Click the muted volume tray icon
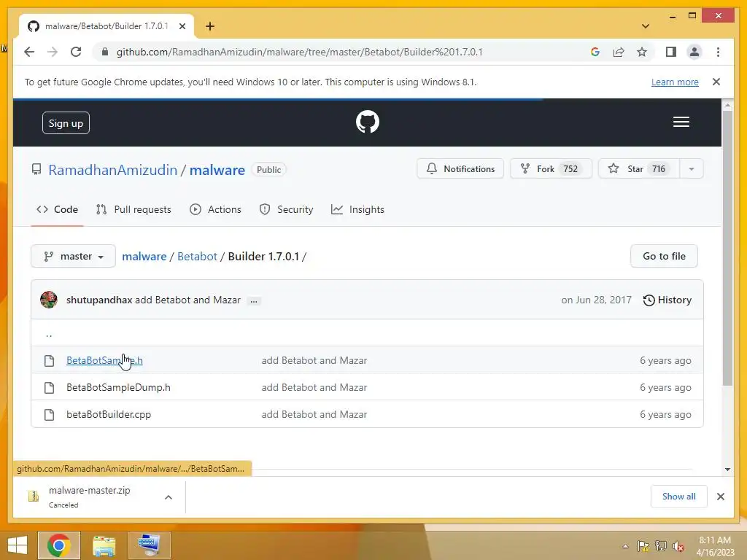747x560 pixels. click(x=678, y=546)
